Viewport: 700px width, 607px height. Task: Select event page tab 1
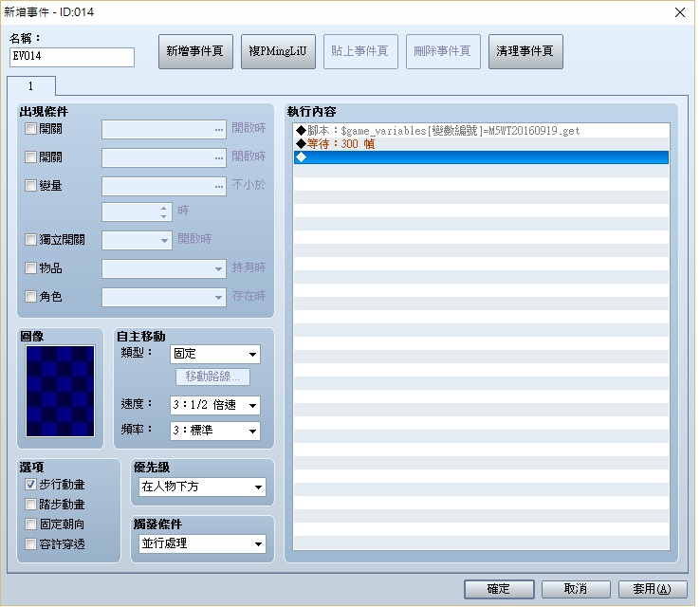30,85
